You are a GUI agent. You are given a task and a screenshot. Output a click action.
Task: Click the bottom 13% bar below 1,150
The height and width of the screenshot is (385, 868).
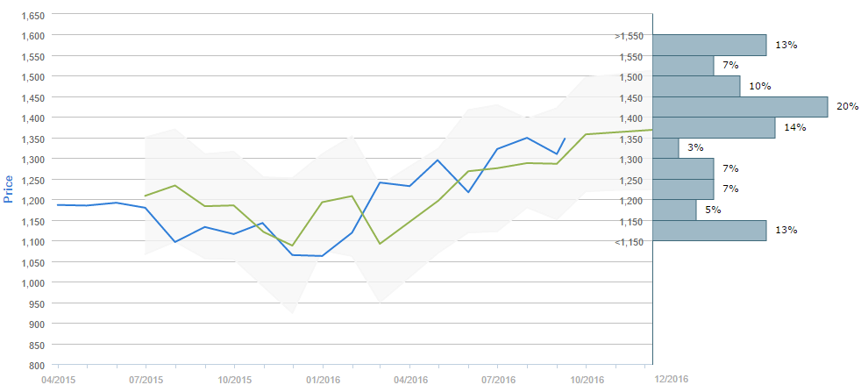click(709, 231)
